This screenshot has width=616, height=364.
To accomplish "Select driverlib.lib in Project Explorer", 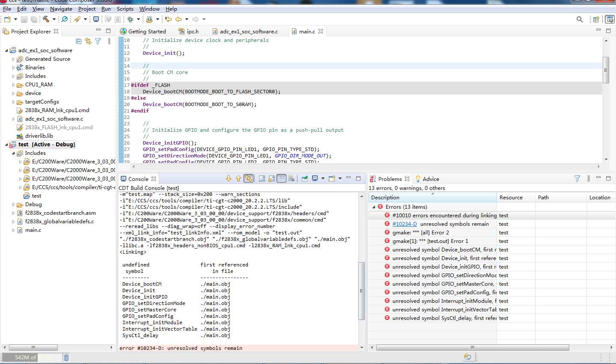I will (39, 136).
